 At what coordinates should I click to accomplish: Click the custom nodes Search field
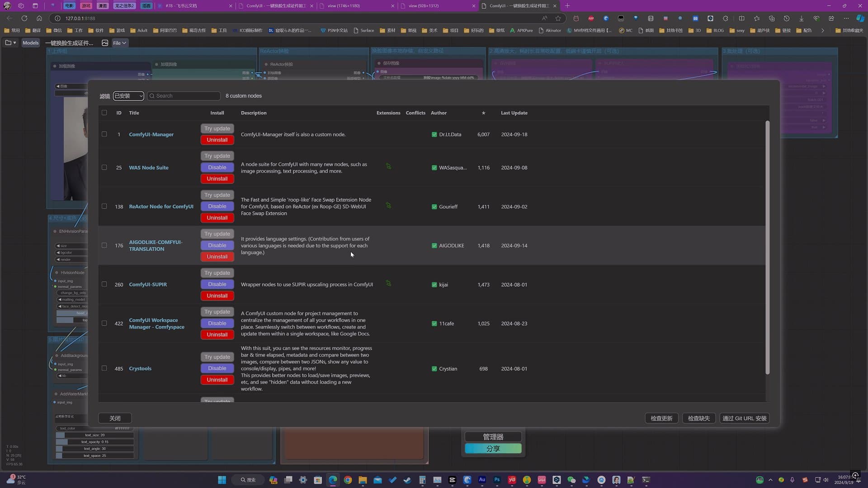[184, 96]
